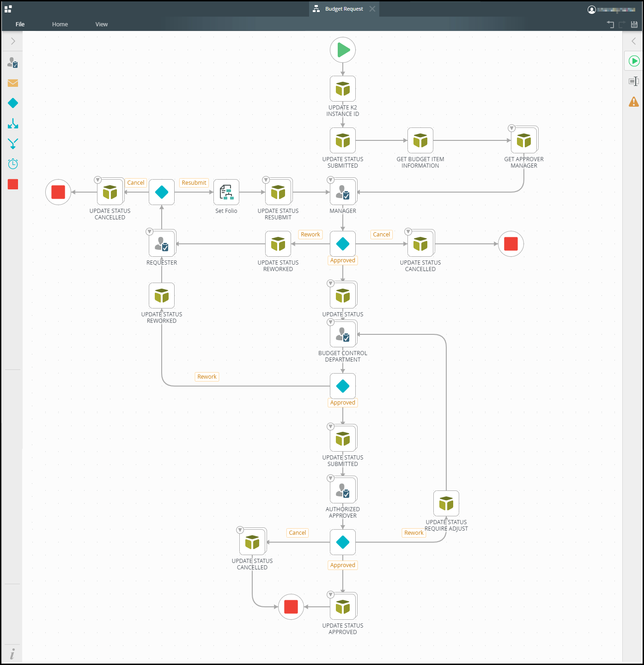Click the Approved label above UPDATE STATUS APPROVED
Viewport: 644px width, 665px height.
pos(343,565)
